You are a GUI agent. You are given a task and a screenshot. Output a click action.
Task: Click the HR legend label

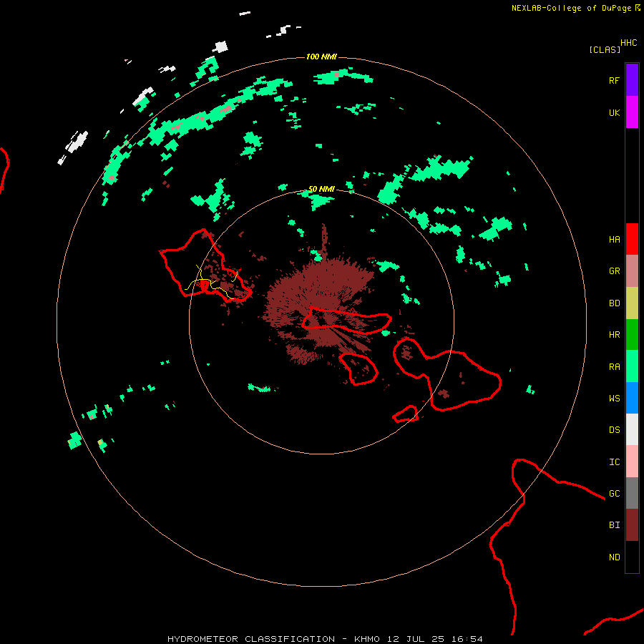(614, 335)
